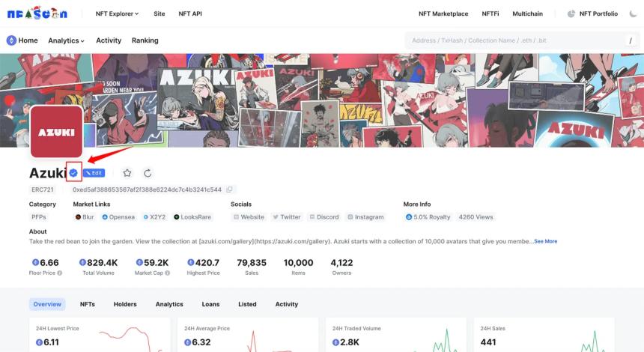The width and height of the screenshot is (644, 352).
Task: Open the NFT API menu item
Action: click(x=190, y=13)
